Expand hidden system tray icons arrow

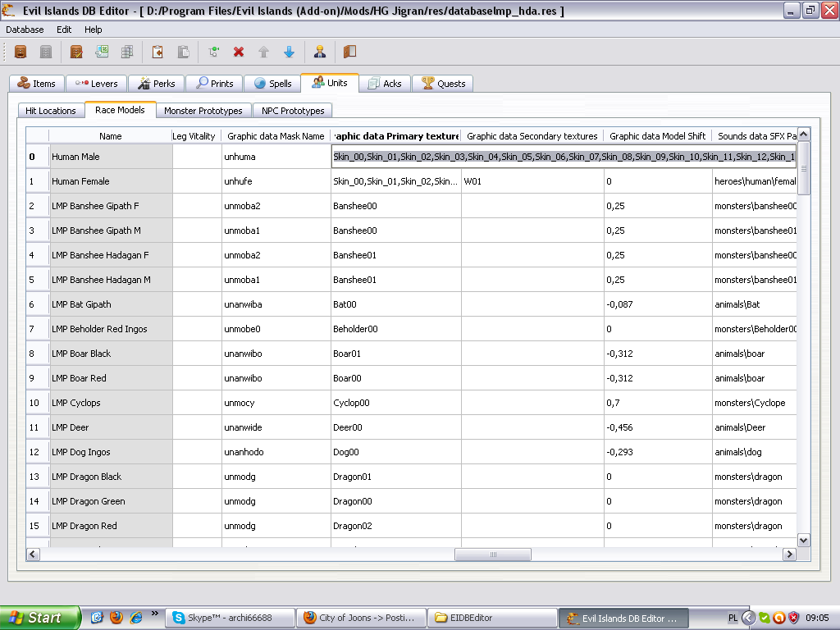click(x=748, y=618)
